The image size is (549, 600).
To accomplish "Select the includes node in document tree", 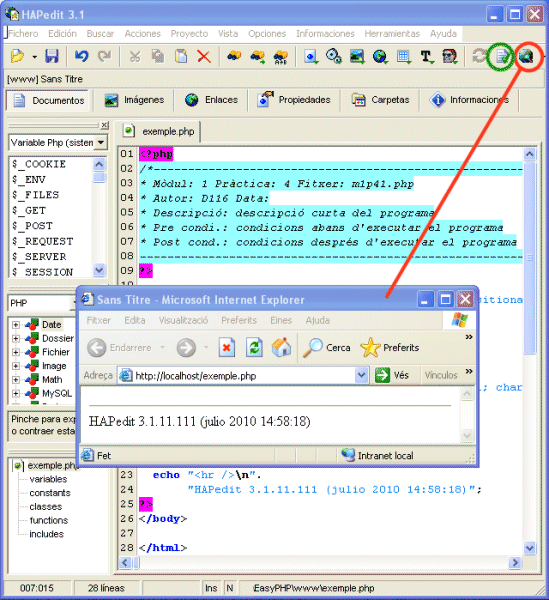I will [x=46, y=534].
